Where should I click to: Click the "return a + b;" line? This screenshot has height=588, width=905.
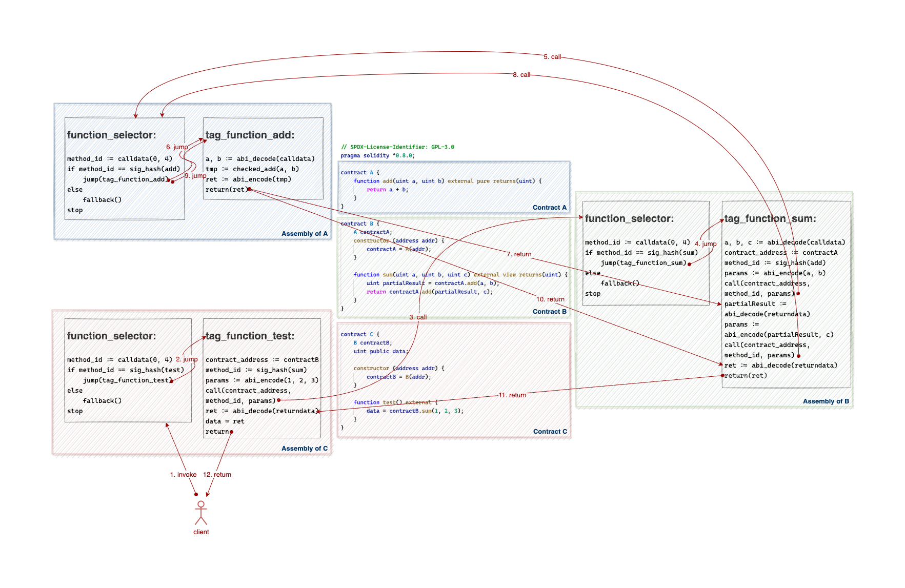point(387,190)
